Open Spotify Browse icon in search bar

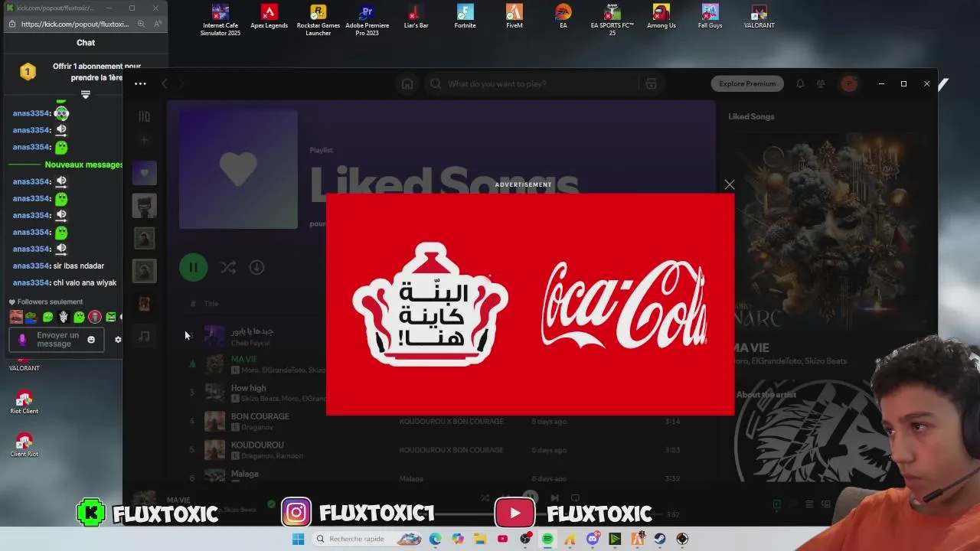(651, 83)
